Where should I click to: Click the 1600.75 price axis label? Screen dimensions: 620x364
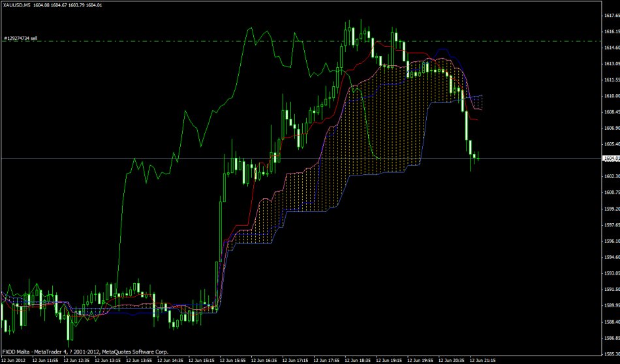(611, 192)
